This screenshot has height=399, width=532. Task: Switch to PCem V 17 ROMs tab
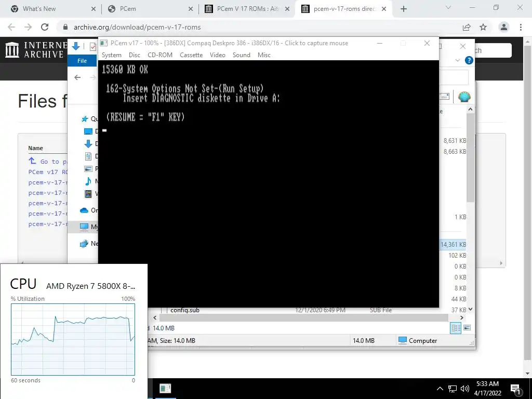[x=247, y=9]
